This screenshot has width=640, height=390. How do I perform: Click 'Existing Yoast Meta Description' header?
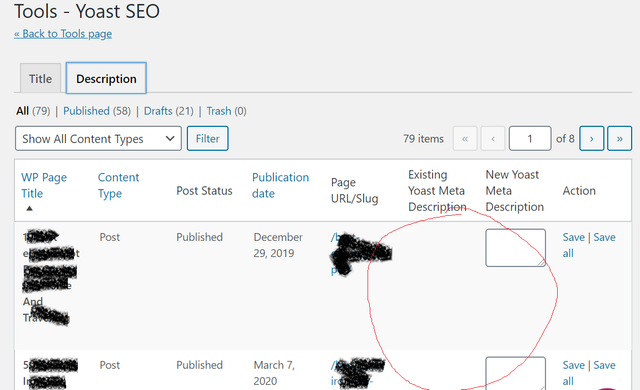[x=437, y=191]
